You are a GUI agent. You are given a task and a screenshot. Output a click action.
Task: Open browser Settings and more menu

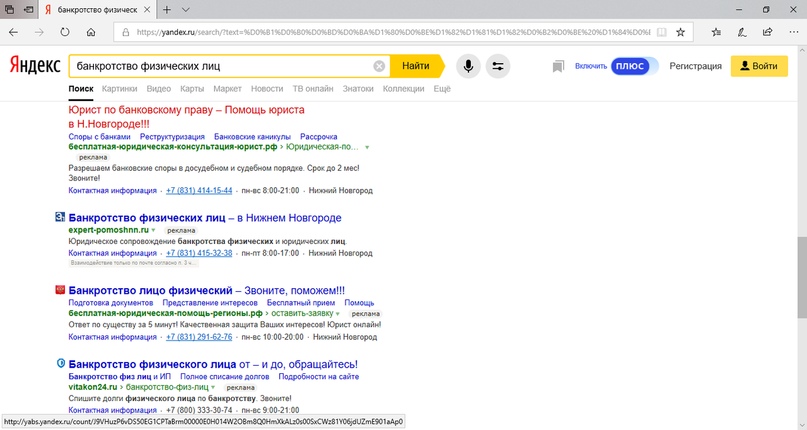point(793,32)
